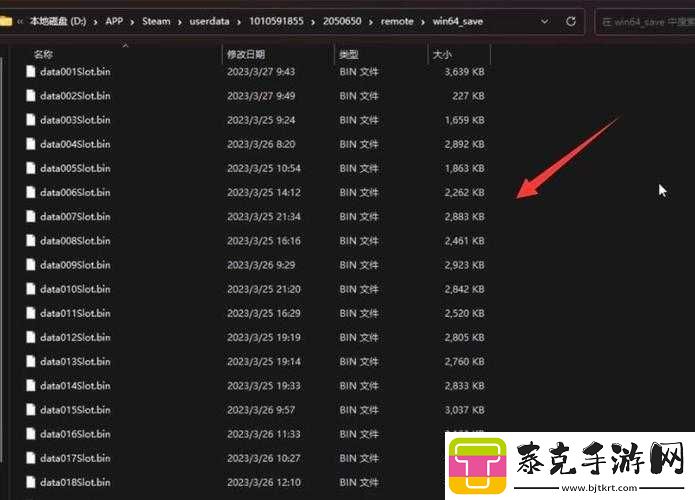This screenshot has width=695, height=500.
Task: Select file icon of data009Slot.bin
Action: [x=31, y=265]
